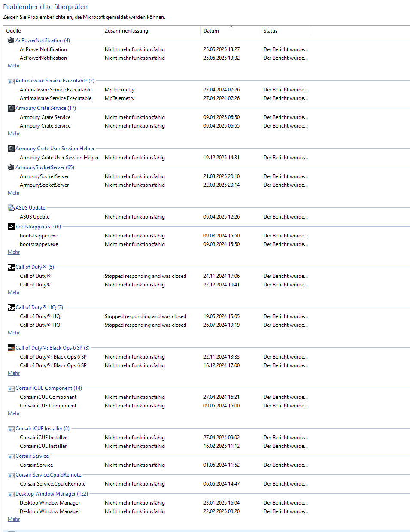Screen dimensions: 410x532
Task: Select Corsair iCUE Component report from 27.04.2024 16:21
Action: (x=164, y=397)
